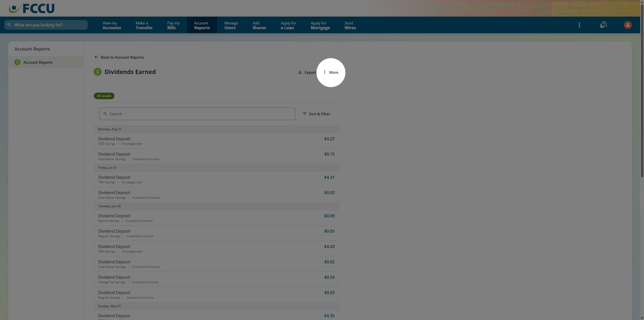The height and width of the screenshot is (320, 644).
Task: Go to Send Wires
Action: tap(350, 25)
